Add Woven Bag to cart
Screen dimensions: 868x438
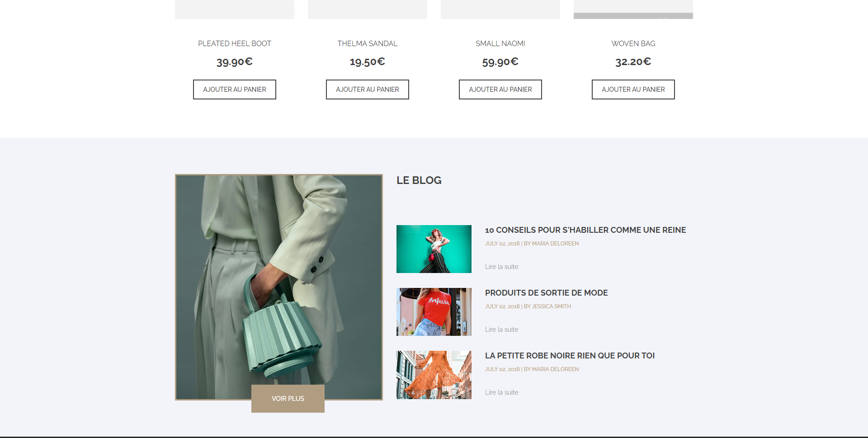(633, 89)
